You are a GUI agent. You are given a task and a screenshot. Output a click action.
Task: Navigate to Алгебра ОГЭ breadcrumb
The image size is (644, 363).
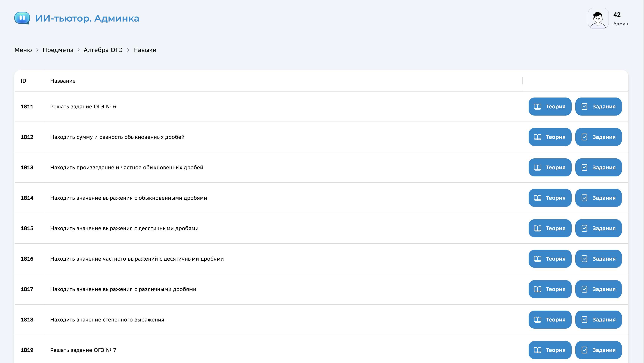(103, 50)
